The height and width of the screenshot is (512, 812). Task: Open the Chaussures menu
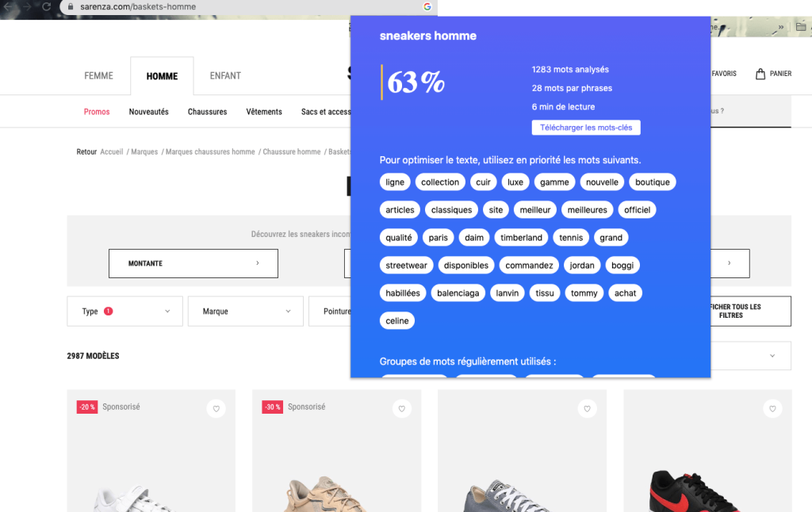point(207,111)
